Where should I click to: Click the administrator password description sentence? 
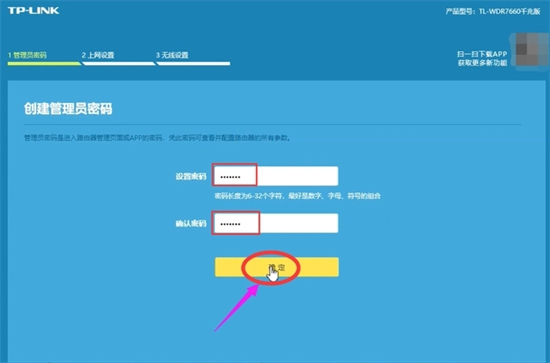(157, 138)
